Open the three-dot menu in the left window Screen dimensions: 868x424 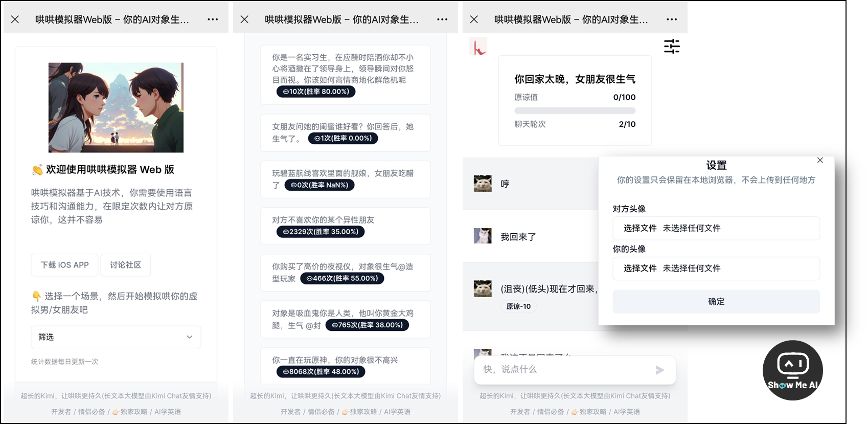tap(213, 19)
